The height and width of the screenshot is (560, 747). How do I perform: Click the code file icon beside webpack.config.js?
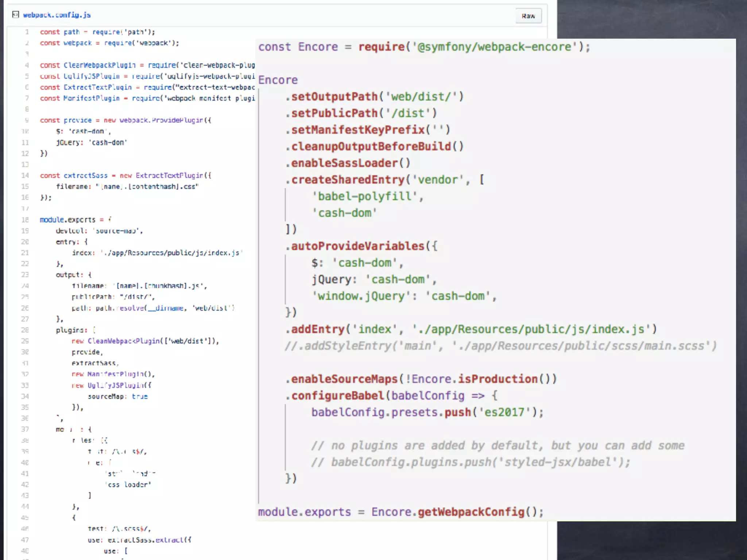(x=15, y=15)
